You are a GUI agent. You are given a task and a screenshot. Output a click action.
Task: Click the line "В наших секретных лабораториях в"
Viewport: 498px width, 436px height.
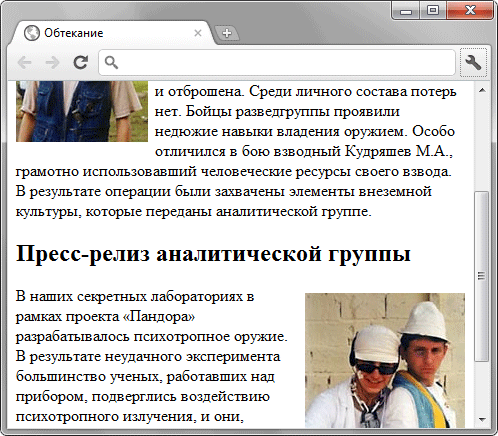tap(135, 296)
